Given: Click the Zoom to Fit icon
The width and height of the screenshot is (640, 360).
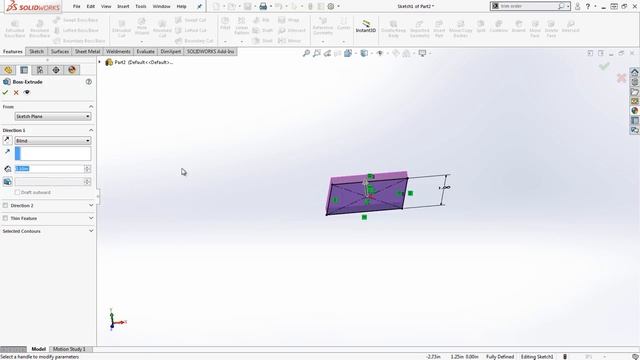Looking at the screenshot, I should (x=306, y=53).
